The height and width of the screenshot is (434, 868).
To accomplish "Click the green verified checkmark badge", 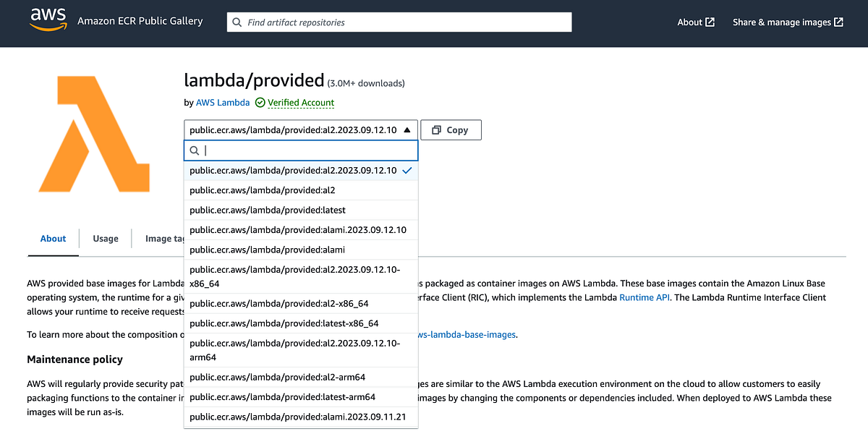I will tap(260, 102).
